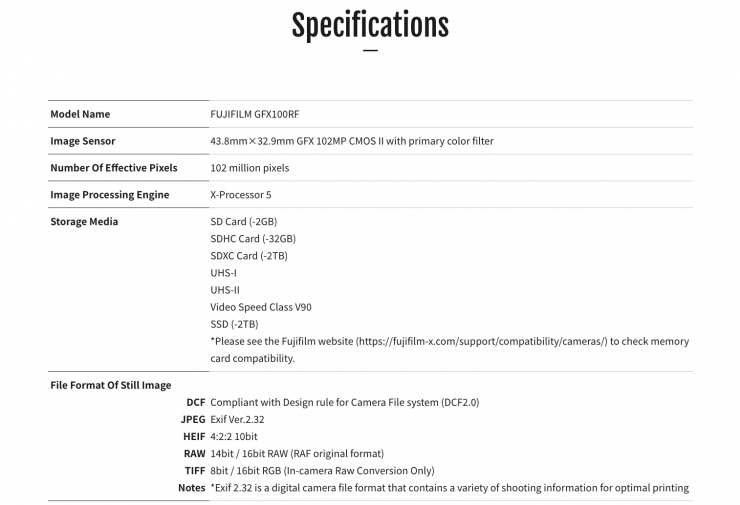Click the Model Name row label

pos(80,114)
